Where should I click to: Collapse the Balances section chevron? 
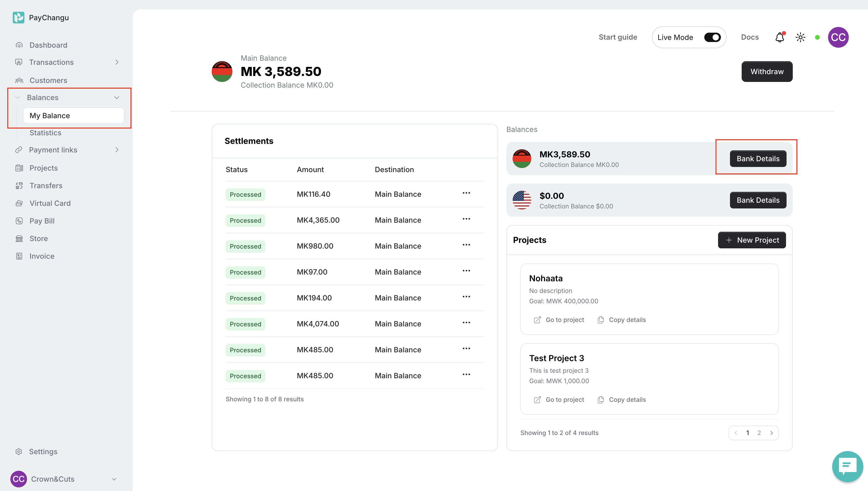pyautogui.click(x=117, y=97)
